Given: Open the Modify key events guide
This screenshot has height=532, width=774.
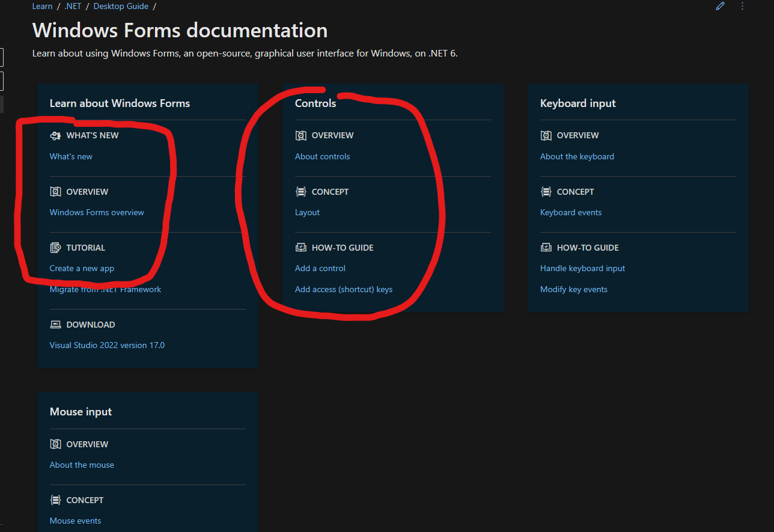Looking at the screenshot, I should 574,290.
